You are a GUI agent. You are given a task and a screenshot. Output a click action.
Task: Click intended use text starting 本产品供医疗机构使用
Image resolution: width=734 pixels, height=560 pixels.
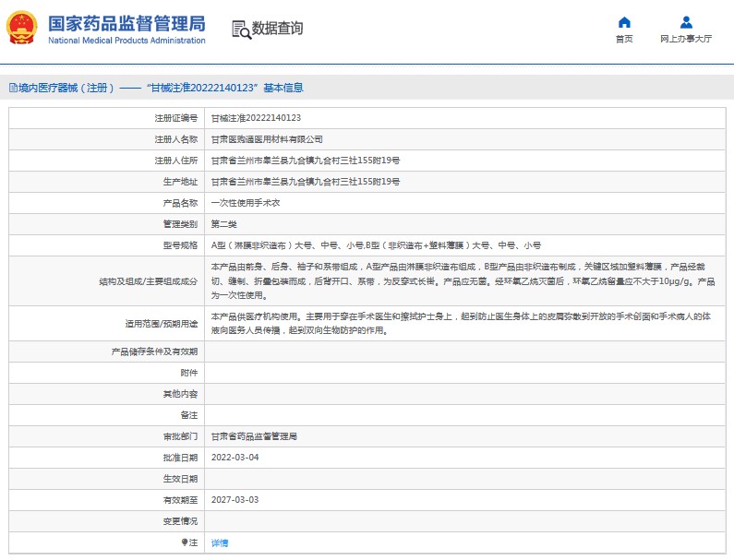[461, 323]
